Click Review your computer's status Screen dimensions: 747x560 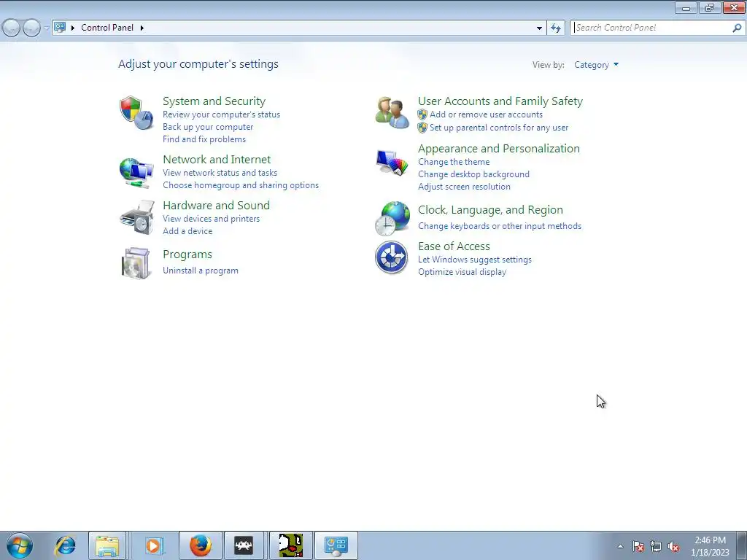221,114
